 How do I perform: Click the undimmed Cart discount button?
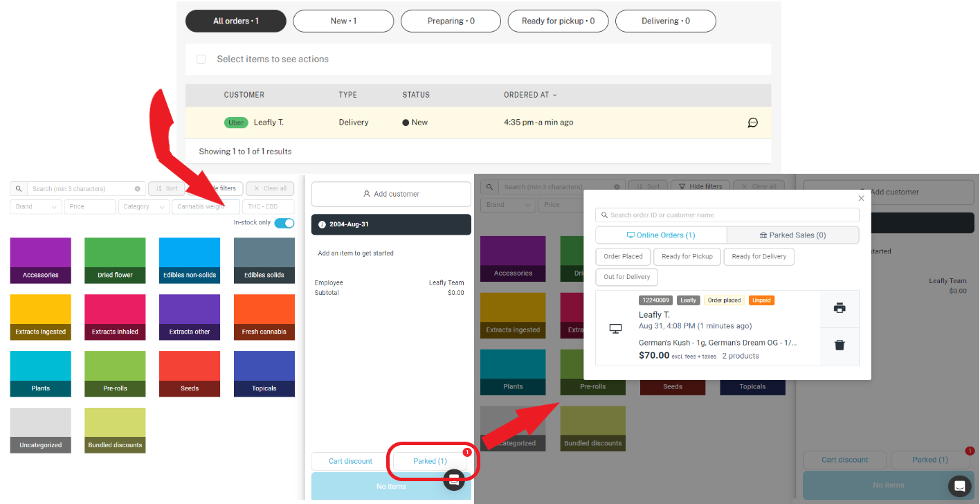point(350,461)
